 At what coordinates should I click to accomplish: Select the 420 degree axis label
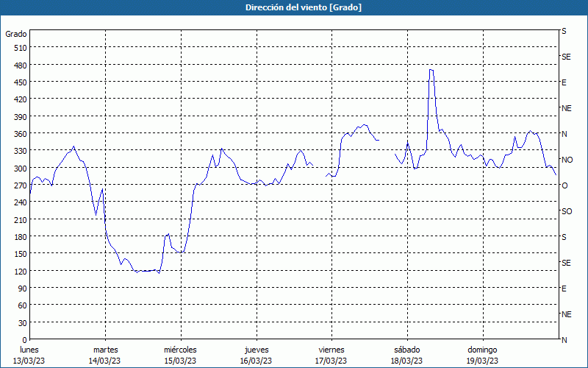(x=21, y=99)
